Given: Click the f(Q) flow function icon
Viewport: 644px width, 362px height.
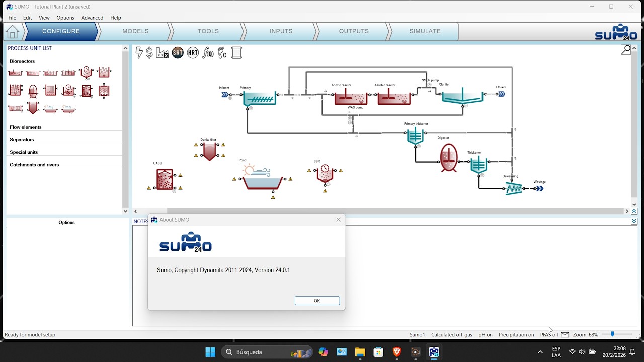Looking at the screenshot, I should (208, 53).
